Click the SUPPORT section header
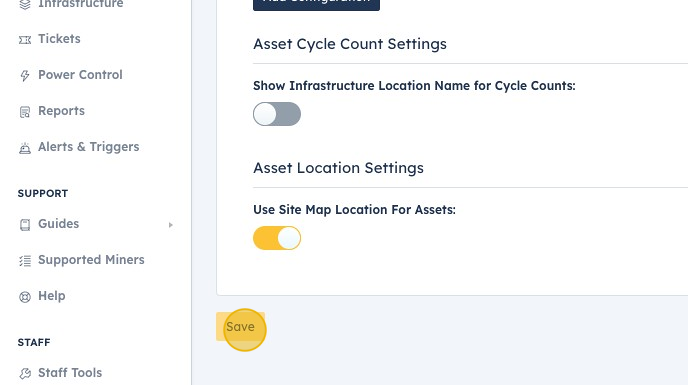 tap(43, 193)
